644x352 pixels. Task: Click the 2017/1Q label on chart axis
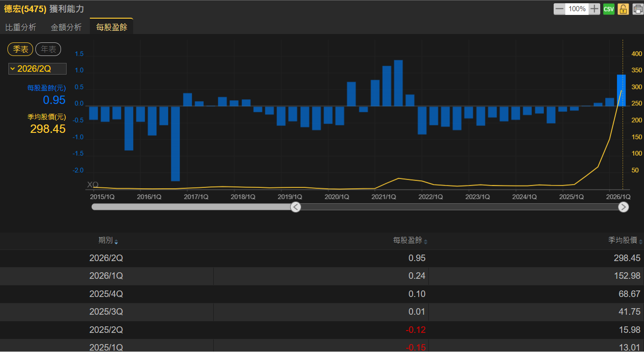(x=196, y=197)
